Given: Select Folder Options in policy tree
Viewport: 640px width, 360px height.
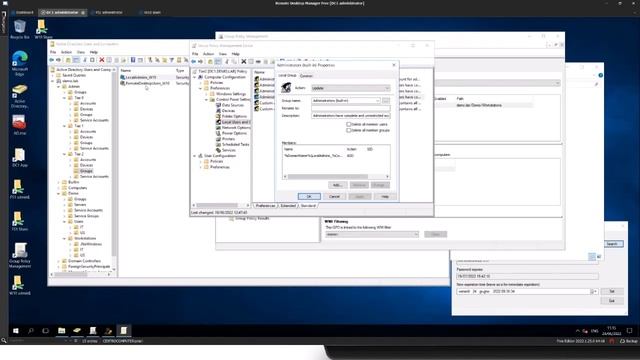Looking at the screenshot, I should point(231,116).
